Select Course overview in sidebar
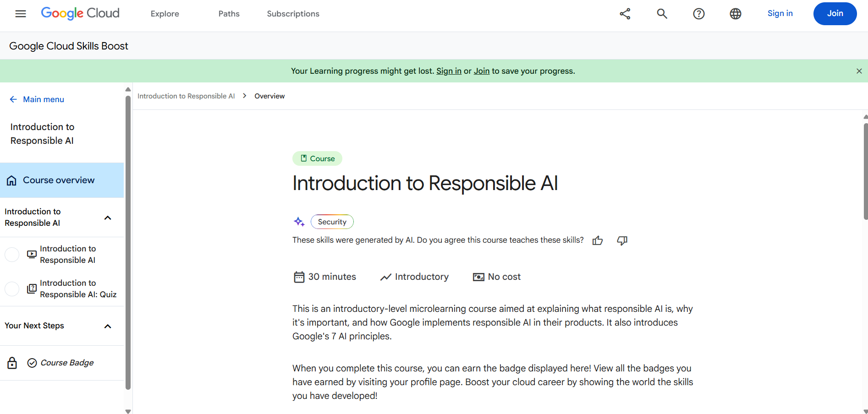 [62, 180]
